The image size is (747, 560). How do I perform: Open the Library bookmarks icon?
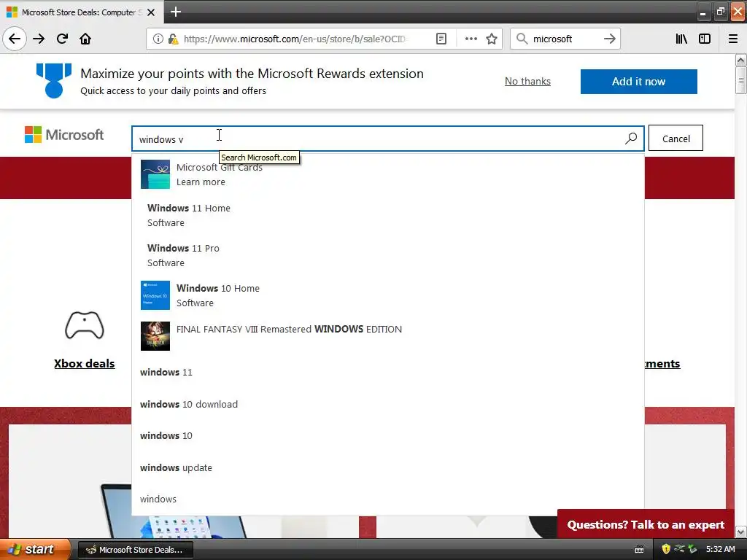tap(681, 39)
